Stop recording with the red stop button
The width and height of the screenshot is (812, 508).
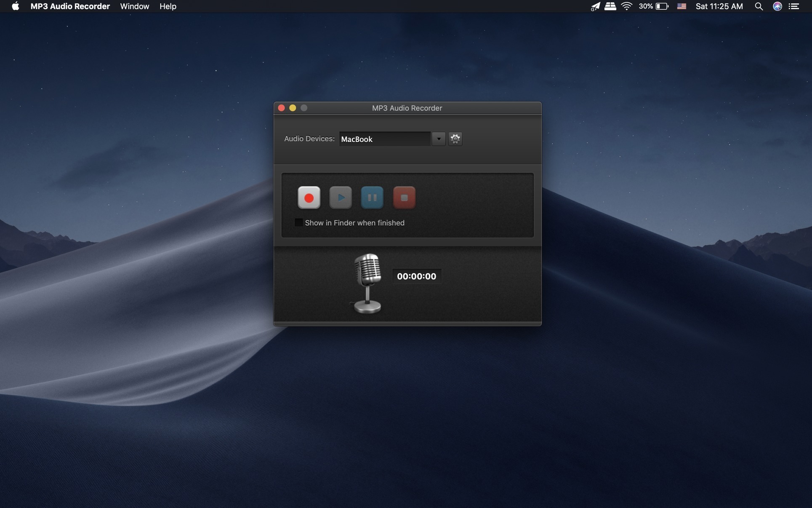click(404, 198)
